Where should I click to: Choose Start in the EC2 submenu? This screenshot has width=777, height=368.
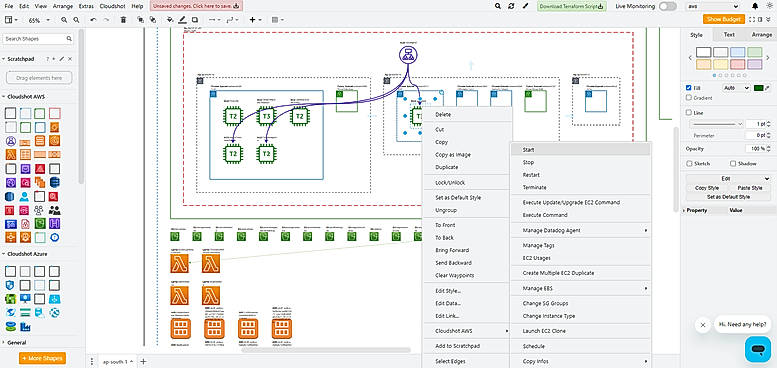tap(580, 150)
